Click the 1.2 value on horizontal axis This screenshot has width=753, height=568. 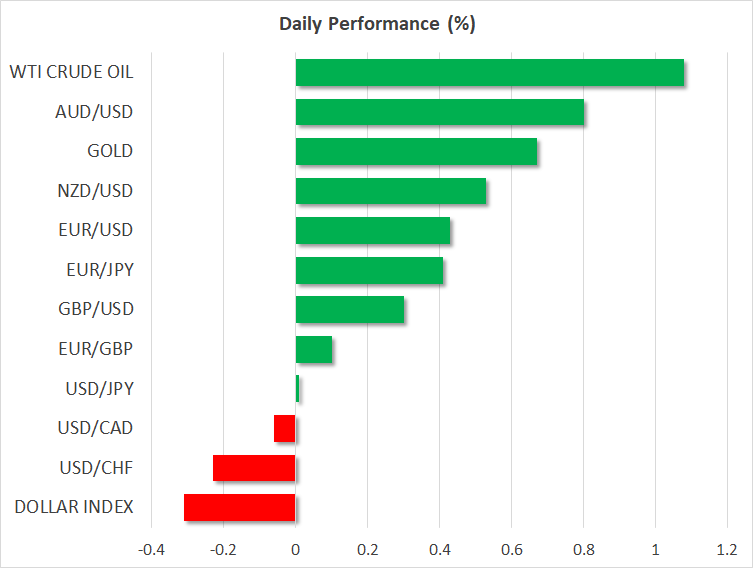(727, 549)
